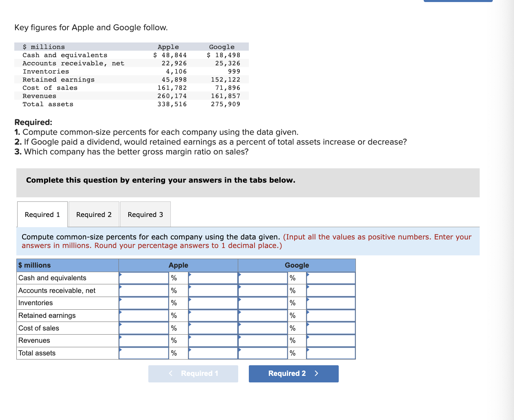Click Apple's Retained earnings percent field
The width and height of the screenshot is (514, 420).
pos(212,315)
